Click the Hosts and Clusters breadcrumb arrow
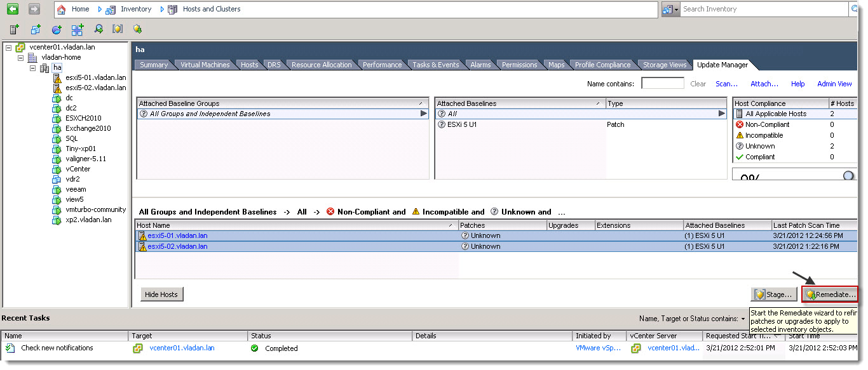 [161, 10]
